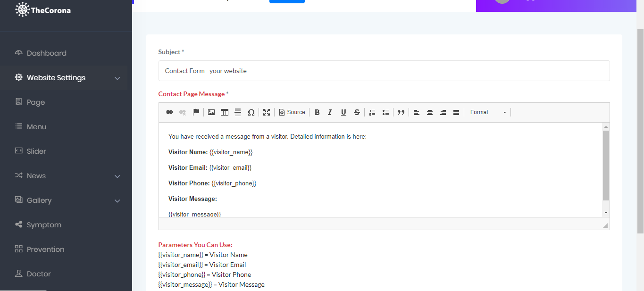Screen dimensions: 644x291
Task: Open Symptom in sidebar
Action: (44, 225)
